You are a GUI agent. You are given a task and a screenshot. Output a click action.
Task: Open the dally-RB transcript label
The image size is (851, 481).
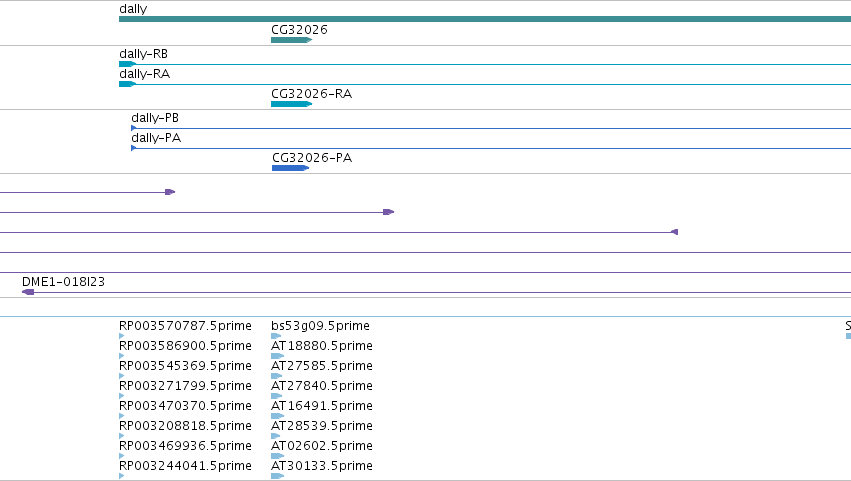pyautogui.click(x=143, y=54)
